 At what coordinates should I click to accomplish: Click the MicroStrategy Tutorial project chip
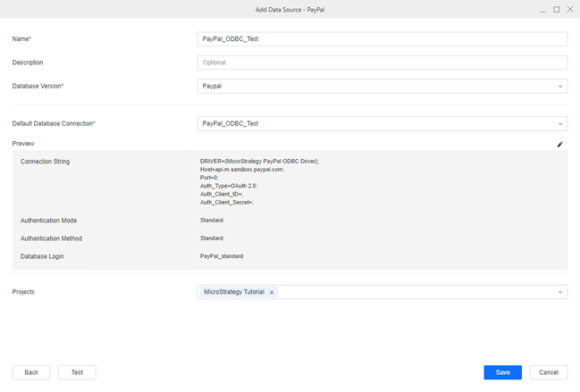(234, 292)
